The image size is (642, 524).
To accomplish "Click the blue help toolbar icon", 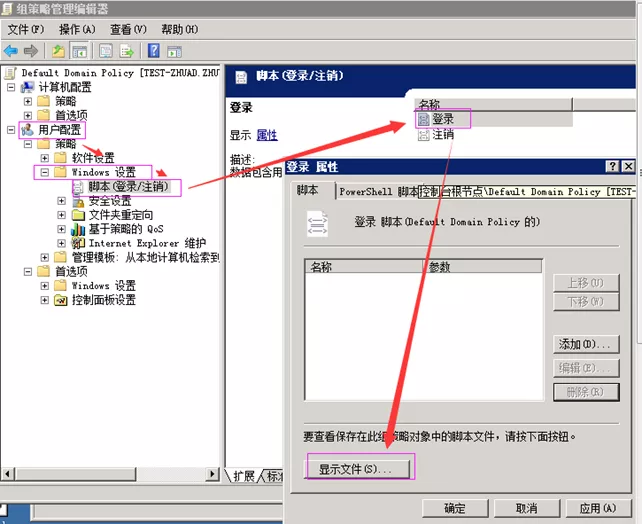I will [x=155, y=51].
